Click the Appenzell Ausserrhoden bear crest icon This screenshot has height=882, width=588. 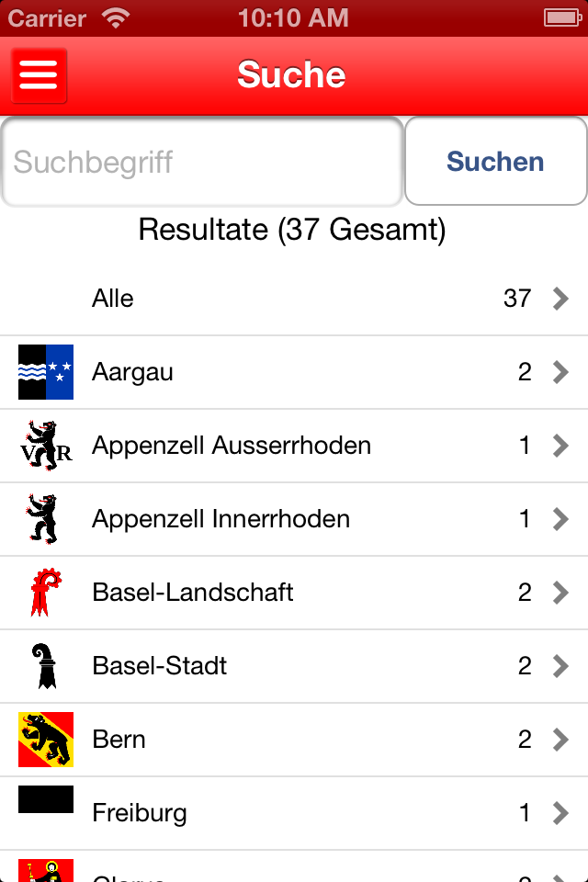[x=45, y=445]
